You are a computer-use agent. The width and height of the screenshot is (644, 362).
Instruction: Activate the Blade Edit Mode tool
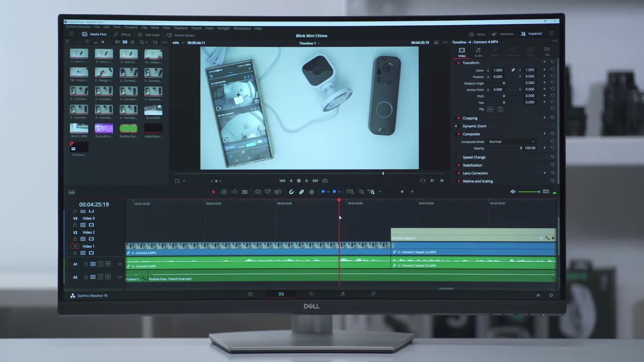[x=245, y=192]
